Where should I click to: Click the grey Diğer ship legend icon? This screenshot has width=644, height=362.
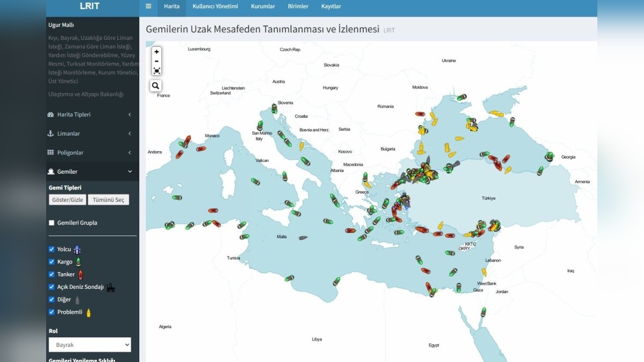tap(77, 300)
